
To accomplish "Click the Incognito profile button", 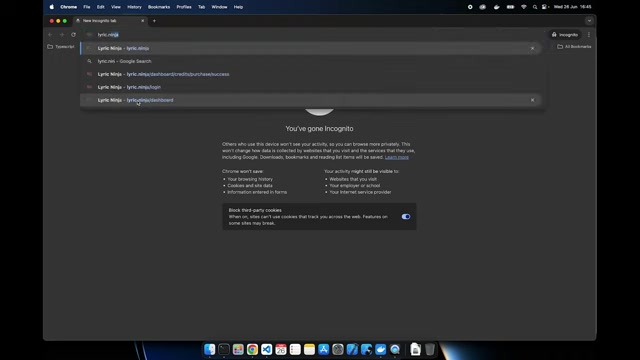I will pyautogui.click(x=564, y=35).
